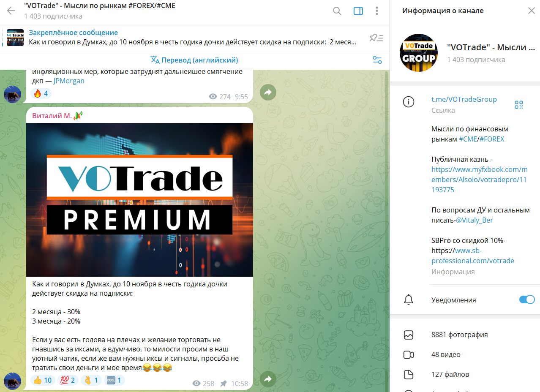Image resolution: width=540 pixels, height=392 pixels.
Task: Open the VOTrade Premium image
Action: coord(139,200)
